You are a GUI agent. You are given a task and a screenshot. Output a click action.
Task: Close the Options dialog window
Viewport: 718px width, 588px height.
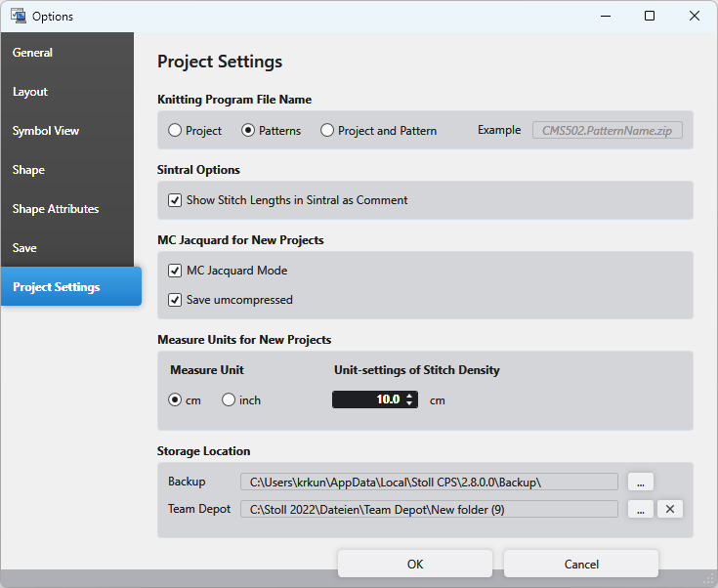695,16
